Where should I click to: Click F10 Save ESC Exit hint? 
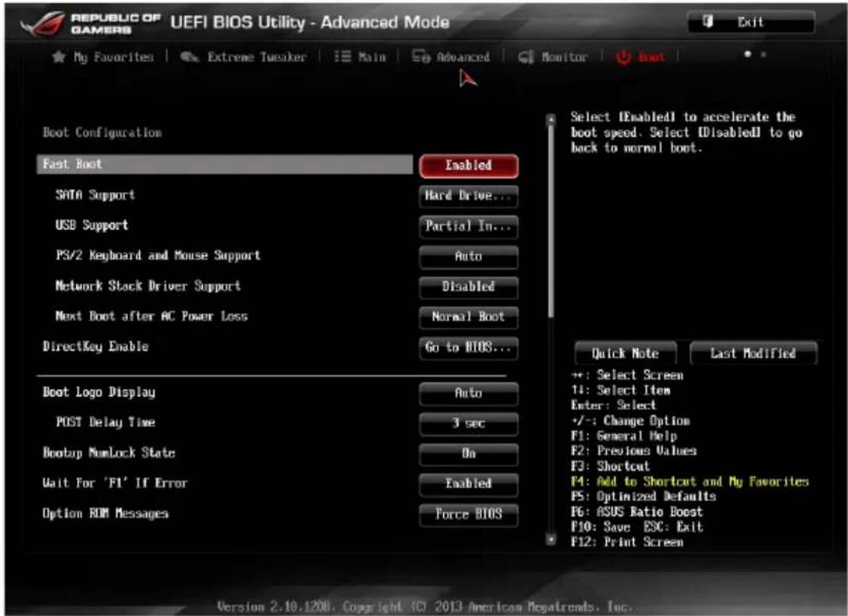click(637, 528)
